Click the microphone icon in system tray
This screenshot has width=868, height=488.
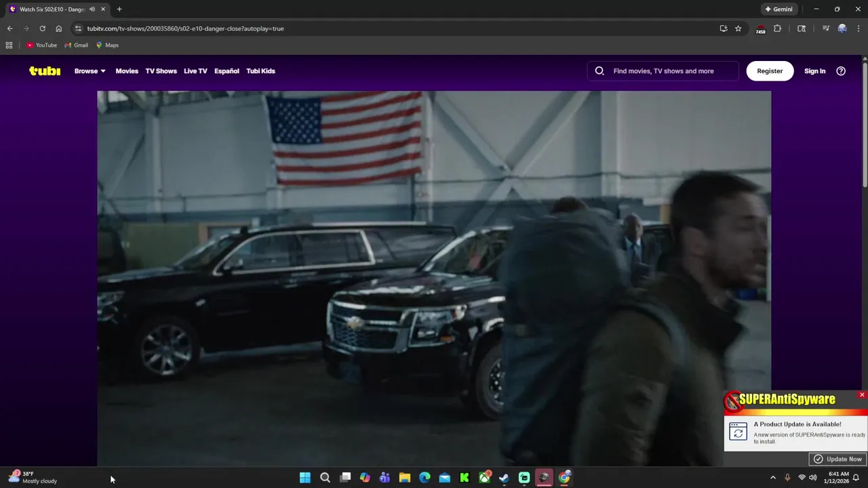787,478
